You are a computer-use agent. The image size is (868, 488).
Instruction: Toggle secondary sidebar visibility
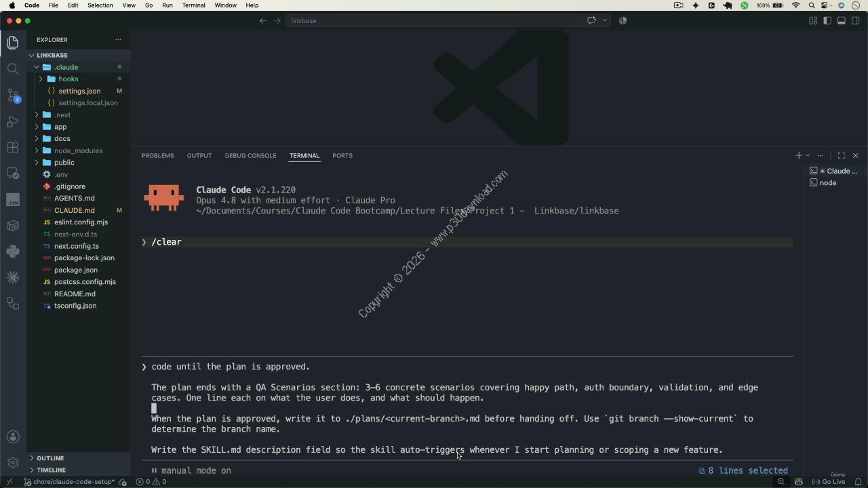[x=856, y=20]
